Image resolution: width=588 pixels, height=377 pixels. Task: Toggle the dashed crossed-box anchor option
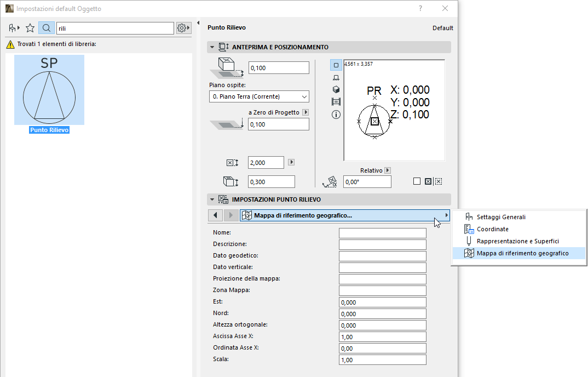coord(439,181)
